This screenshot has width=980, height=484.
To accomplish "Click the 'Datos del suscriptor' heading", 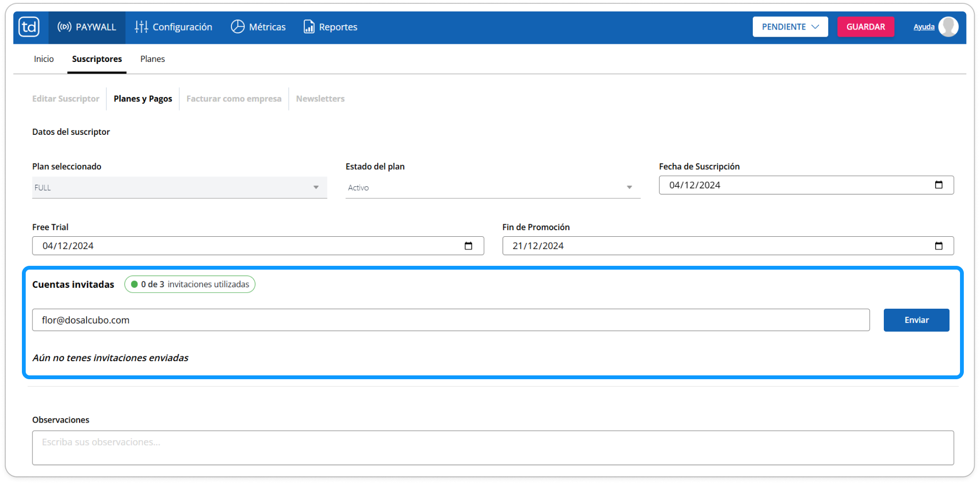I will (x=71, y=132).
